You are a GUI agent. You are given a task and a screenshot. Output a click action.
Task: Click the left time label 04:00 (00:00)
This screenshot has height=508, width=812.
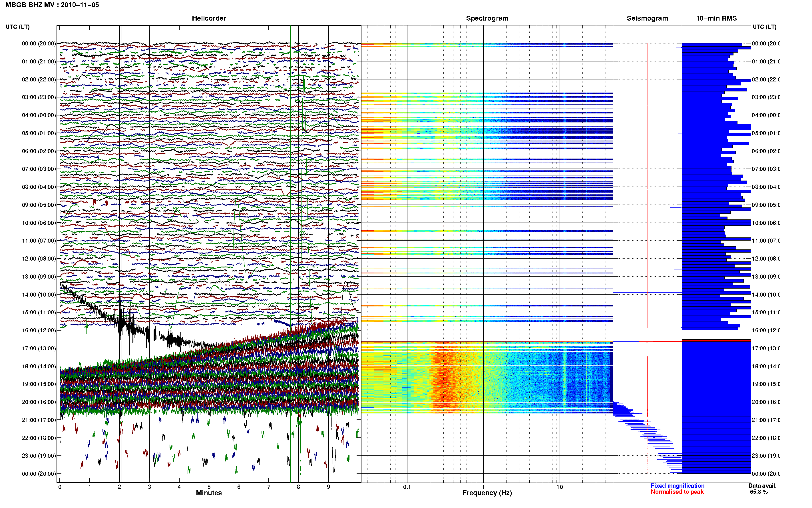click(39, 115)
